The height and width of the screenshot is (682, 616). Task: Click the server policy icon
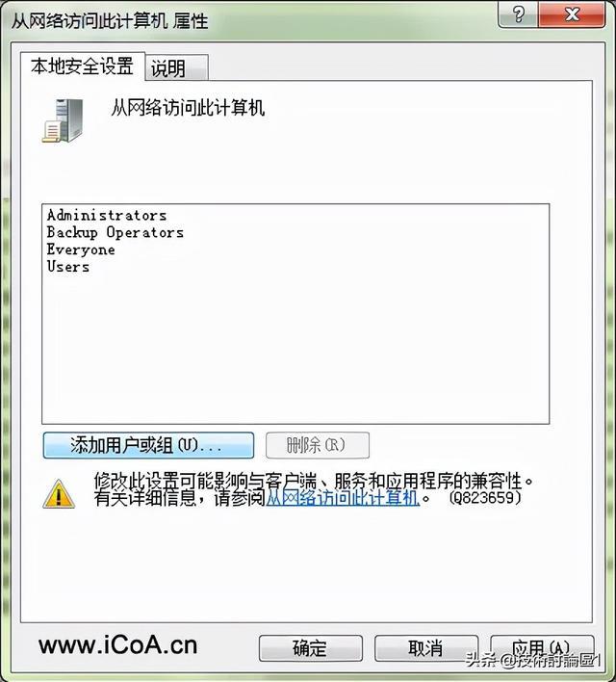[x=63, y=120]
